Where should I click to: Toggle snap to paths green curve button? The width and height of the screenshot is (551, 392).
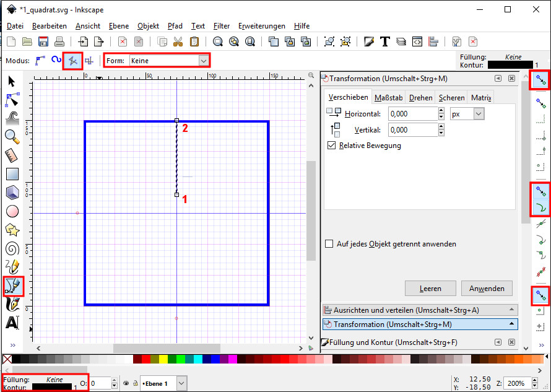coord(541,207)
